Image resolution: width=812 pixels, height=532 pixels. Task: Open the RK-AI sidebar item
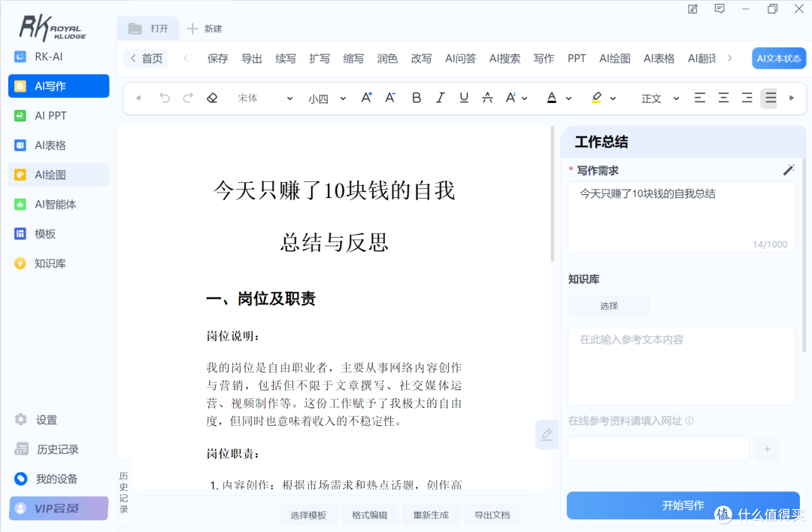click(x=59, y=56)
